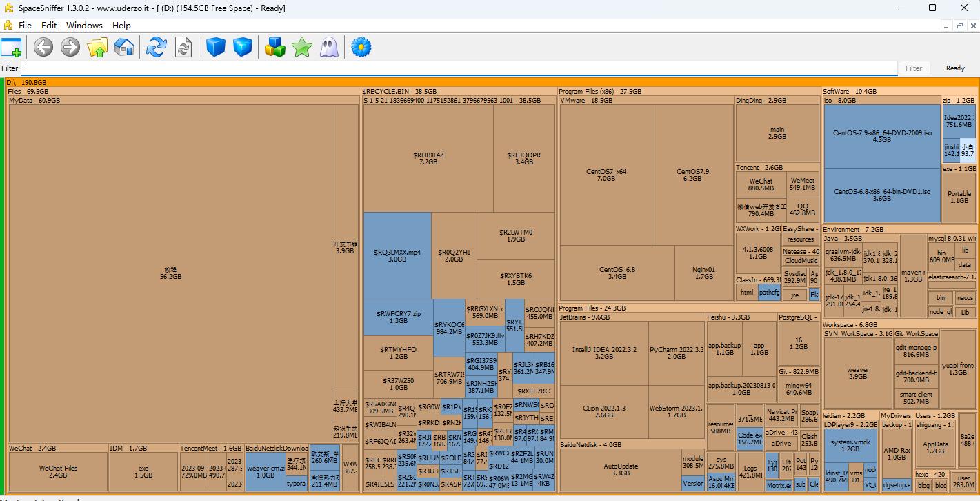Select the $RECYCLE.BIN - 38.5GB header
Screen dimensions: 980x501
pyautogui.click(x=459, y=91)
